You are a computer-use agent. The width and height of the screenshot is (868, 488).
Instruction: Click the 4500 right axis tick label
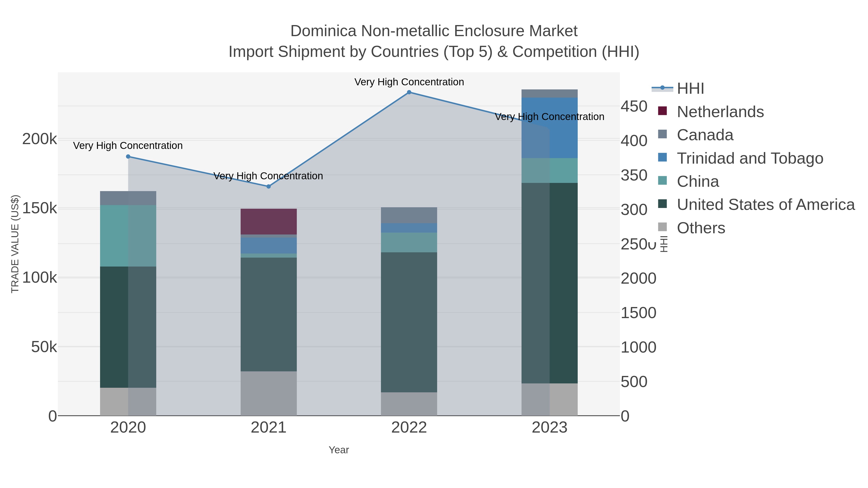click(634, 107)
